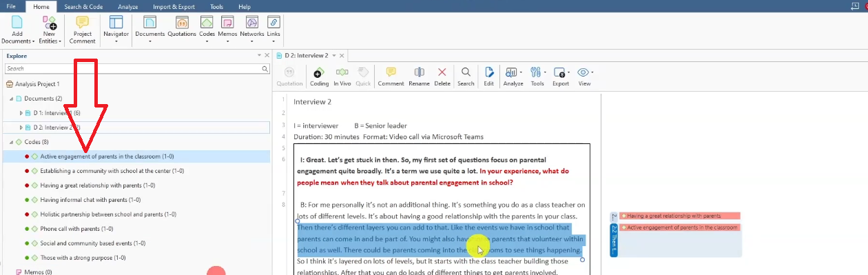This screenshot has height=275, width=868.
Task: Open the Export dropdown
Action: (561, 77)
